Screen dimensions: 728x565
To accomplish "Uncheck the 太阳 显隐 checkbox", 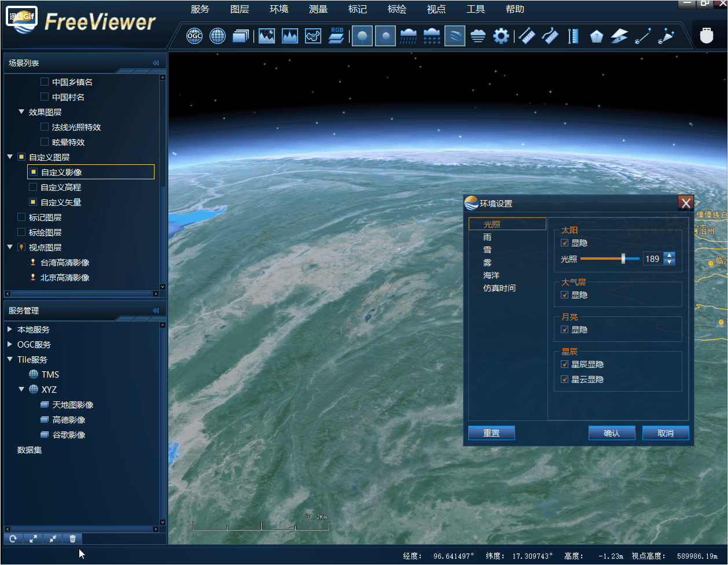I will pos(565,243).
